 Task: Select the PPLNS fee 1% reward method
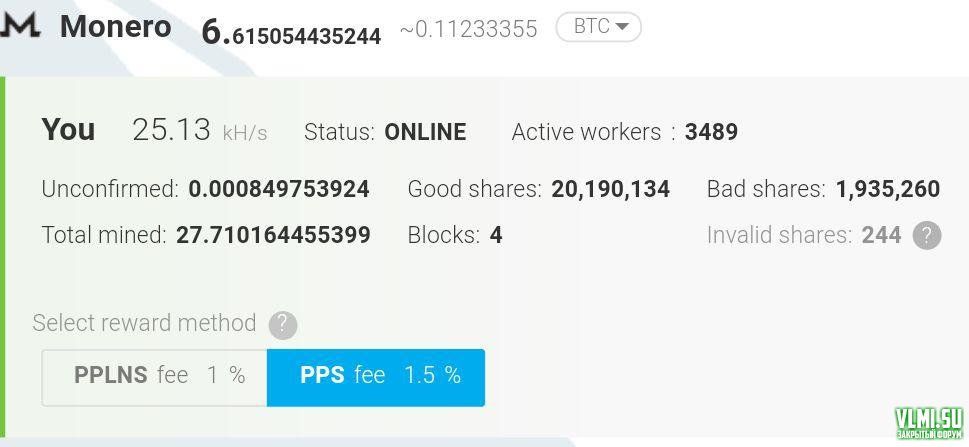tap(155, 376)
